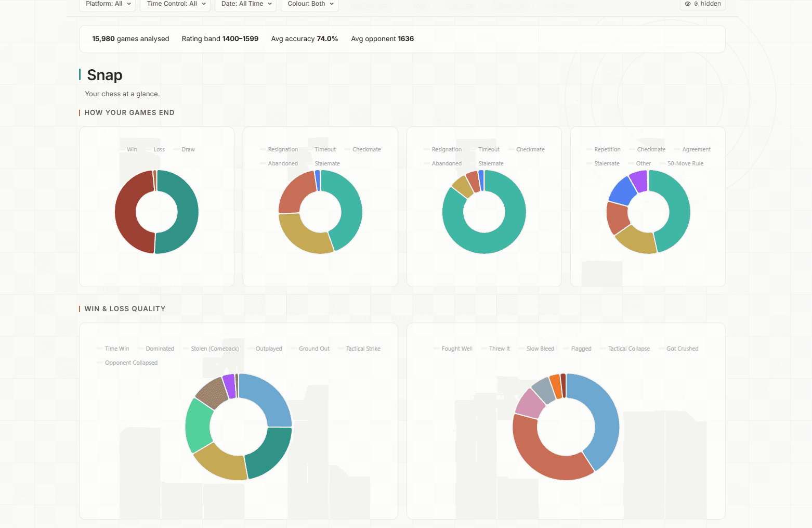Open the Platform: All filter dropdown
Screen dimensions: 812x528
(108, 4)
